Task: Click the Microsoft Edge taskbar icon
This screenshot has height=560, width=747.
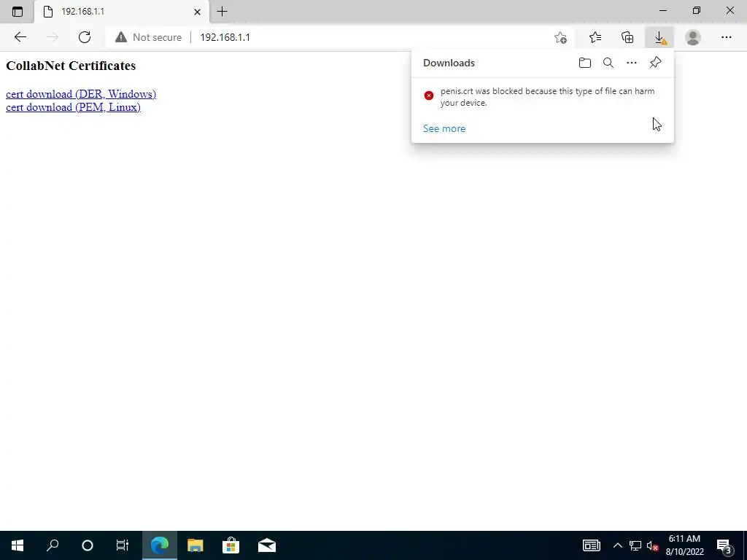Action: coord(160,545)
